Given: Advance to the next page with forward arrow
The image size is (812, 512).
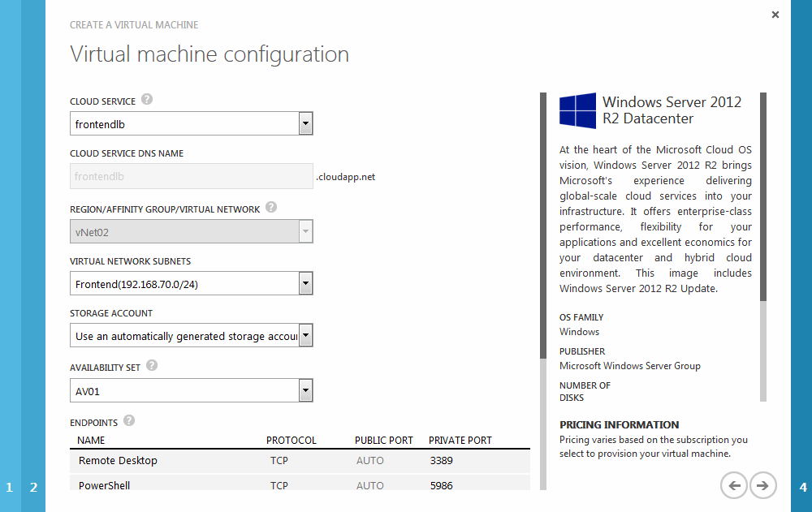Looking at the screenshot, I should 762,485.
